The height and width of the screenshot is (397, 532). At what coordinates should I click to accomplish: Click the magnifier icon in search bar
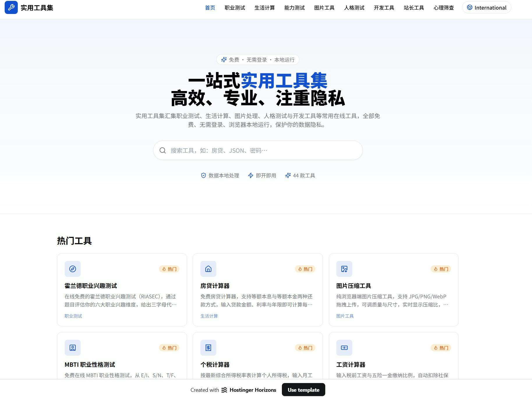162,150
